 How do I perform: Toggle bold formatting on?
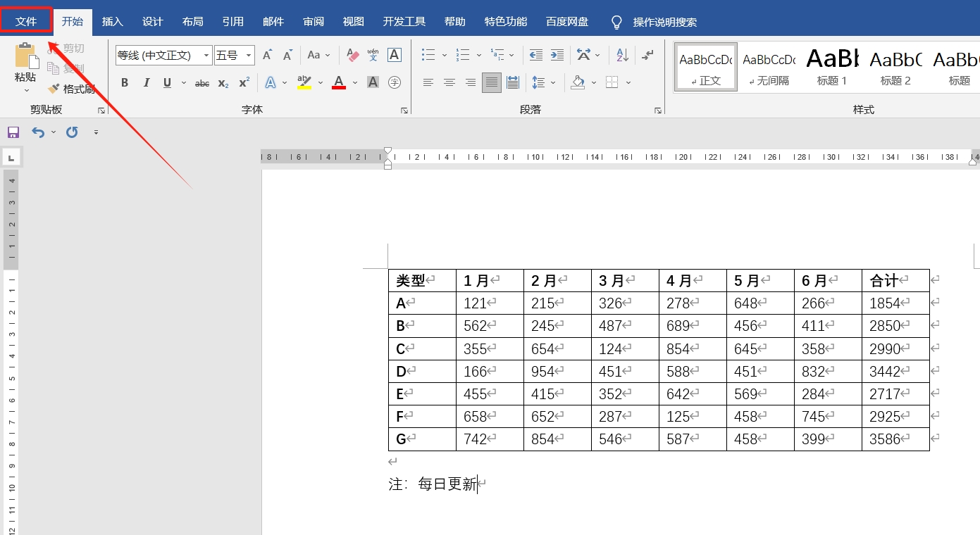(124, 82)
